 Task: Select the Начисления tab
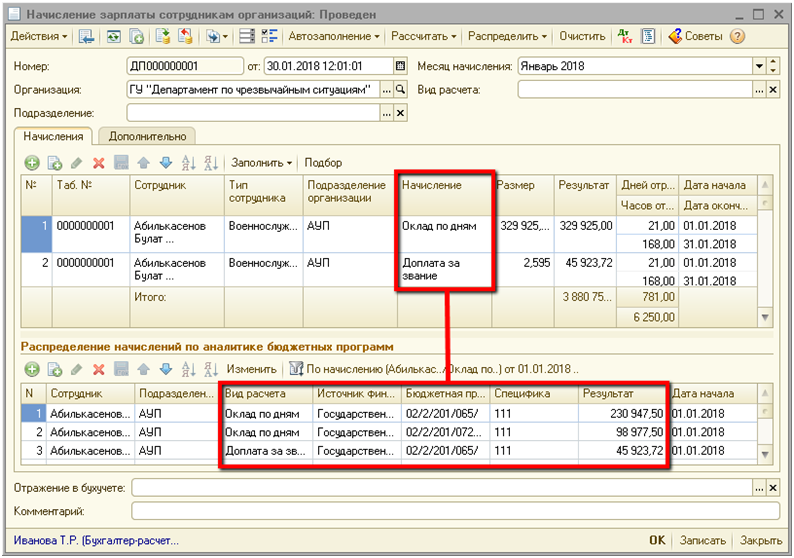point(53,136)
